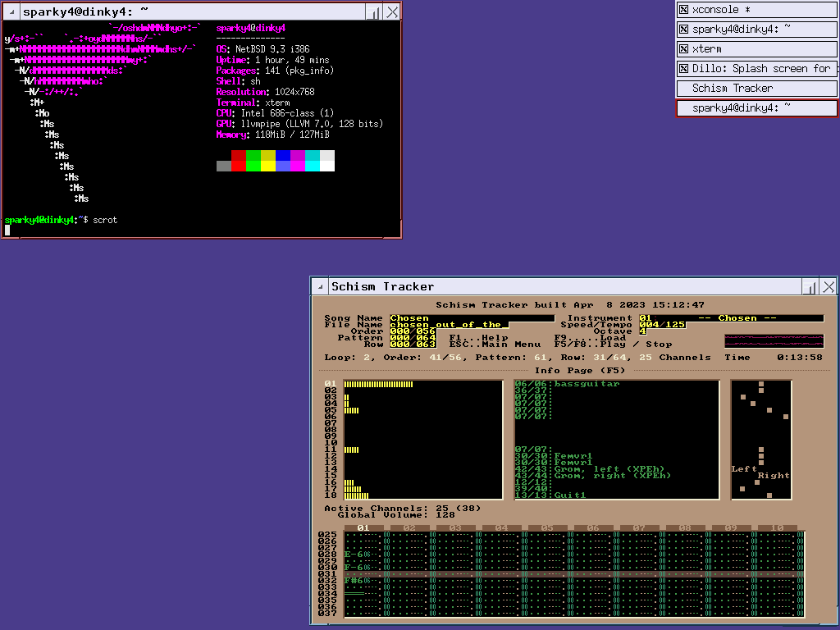Click the F1...Help label
Screen dimensions: 840x630
[478, 338]
